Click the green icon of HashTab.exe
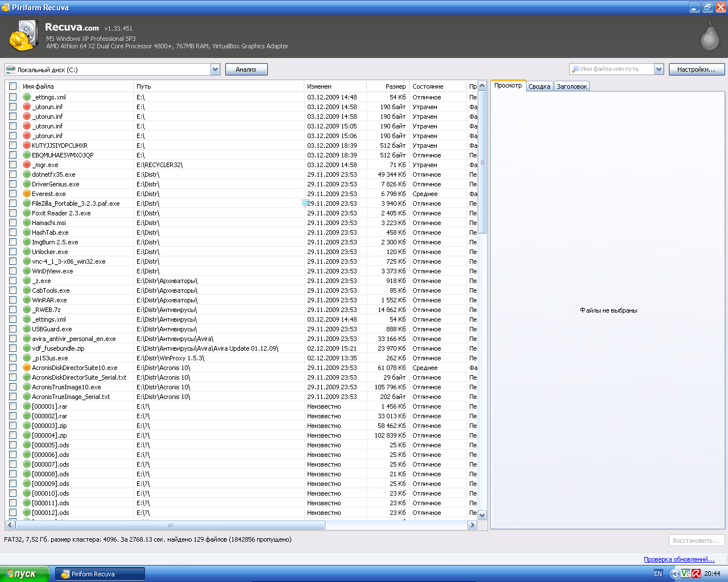Viewport: 728px width, 582px height. click(x=27, y=232)
